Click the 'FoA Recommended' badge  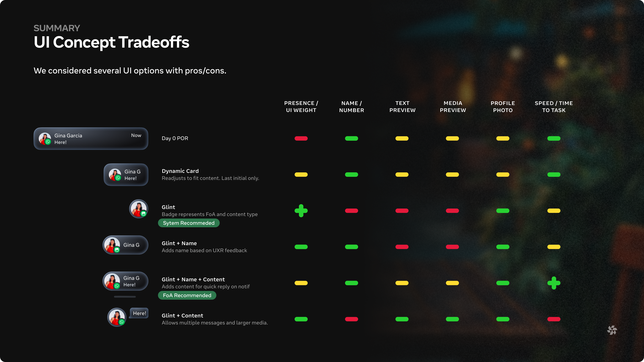tap(187, 295)
